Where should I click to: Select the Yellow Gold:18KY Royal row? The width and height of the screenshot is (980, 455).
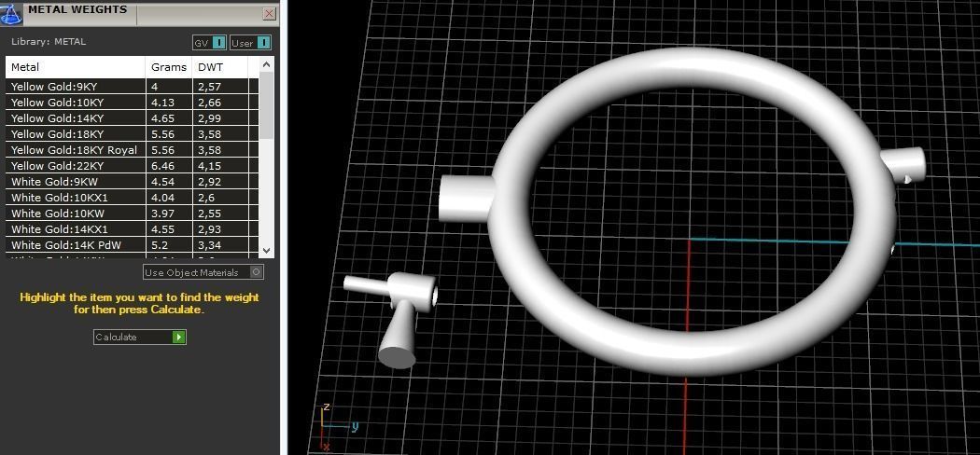point(132,150)
